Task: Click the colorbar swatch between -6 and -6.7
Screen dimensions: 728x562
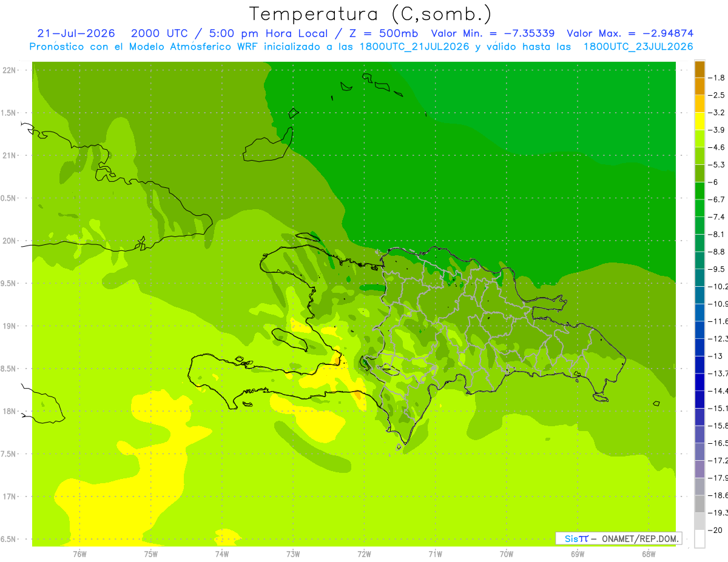Action: pyautogui.click(x=699, y=191)
